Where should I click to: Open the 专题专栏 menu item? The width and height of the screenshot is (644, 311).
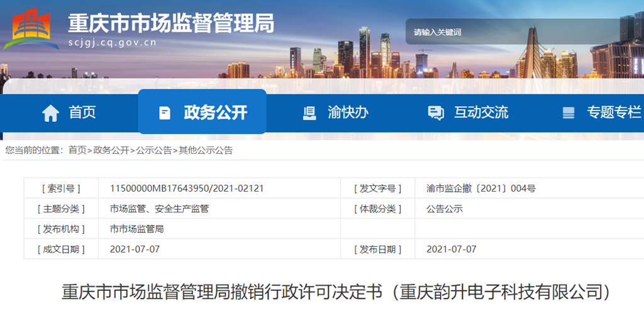[614, 112]
